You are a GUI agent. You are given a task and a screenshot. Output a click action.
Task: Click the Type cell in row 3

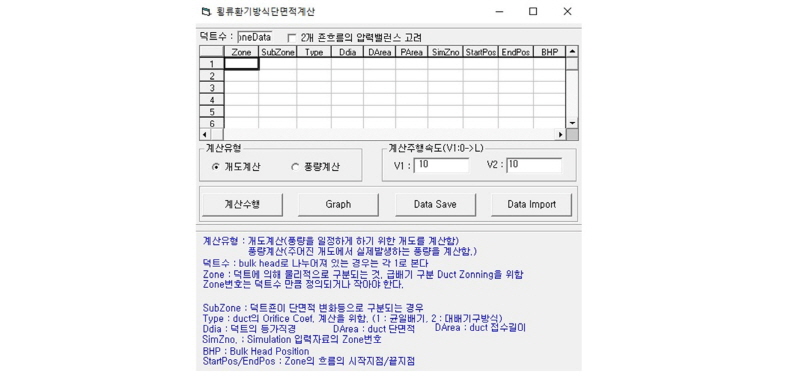pyautogui.click(x=314, y=87)
